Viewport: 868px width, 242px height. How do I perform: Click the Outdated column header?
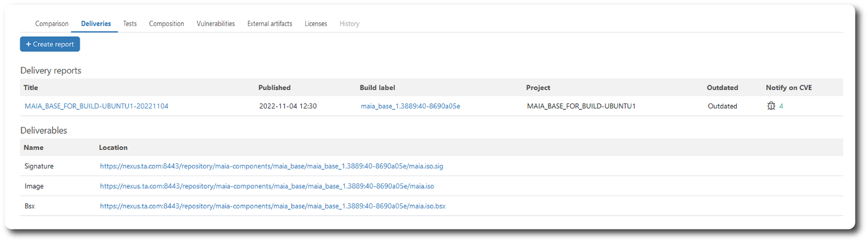click(722, 87)
